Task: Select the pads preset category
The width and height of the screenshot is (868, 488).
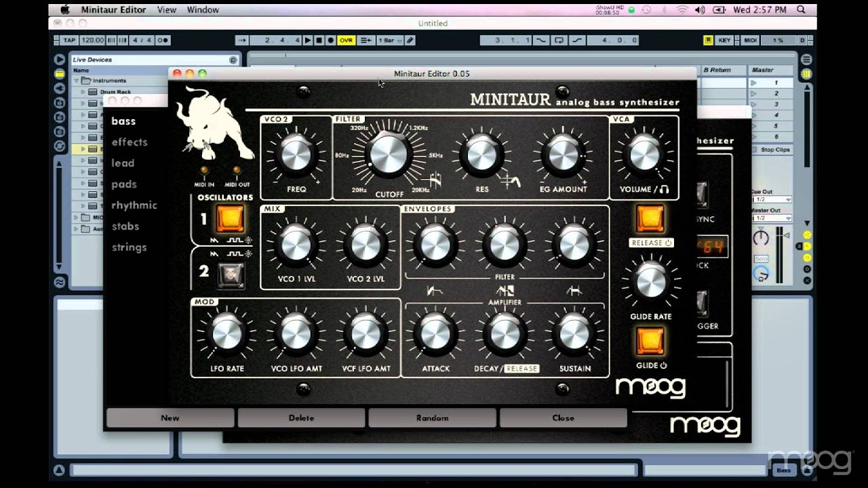Action: (x=124, y=184)
